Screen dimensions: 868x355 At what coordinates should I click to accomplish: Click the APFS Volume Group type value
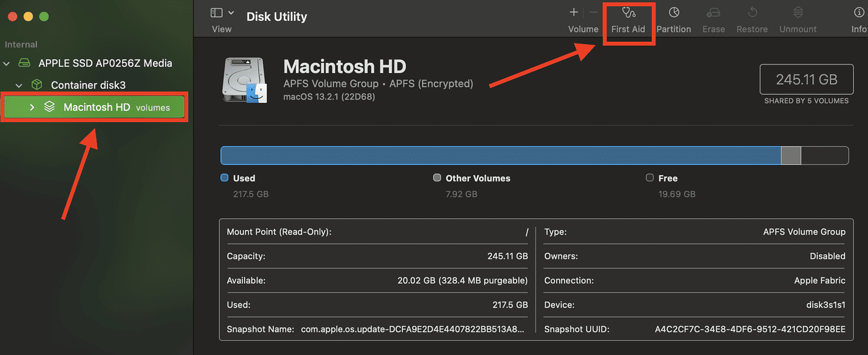[804, 232]
